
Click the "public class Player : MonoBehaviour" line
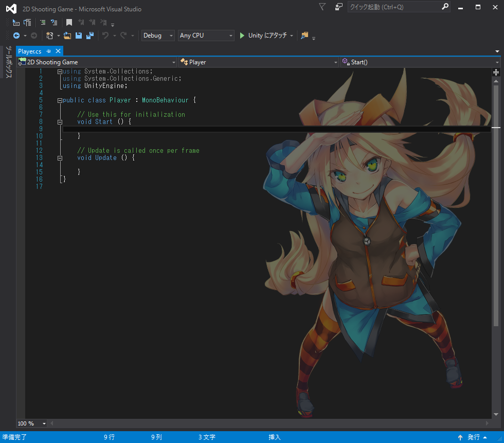pyautogui.click(x=129, y=100)
